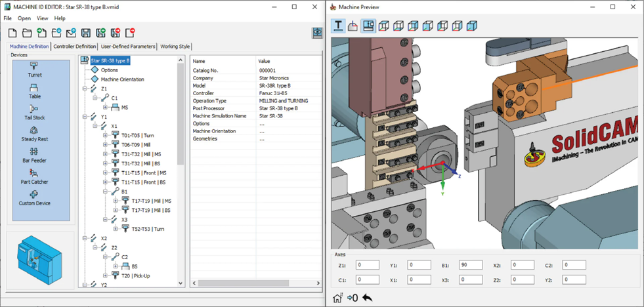Click the Save icon in toolbar
The height and width of the screenshot is (307, 644).
pos(85,33)
